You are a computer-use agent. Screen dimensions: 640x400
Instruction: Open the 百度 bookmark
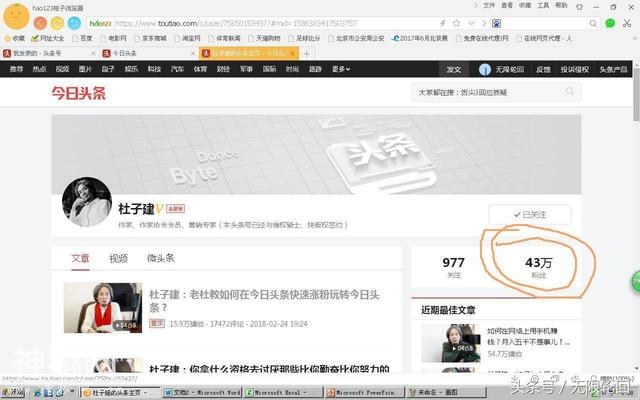pyautogui.click(x=82, y=38)
